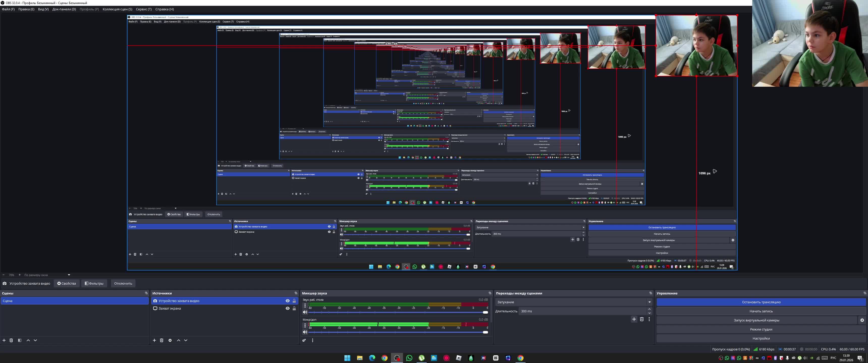The width and height of the screenshot is (868, 363).
Task: Toggle visibility of Захват экрана source
Action: tap(287, 309)
